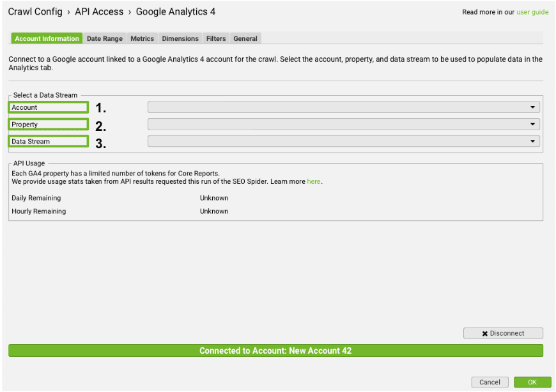Click the here link under API Usage

[313, 182]
